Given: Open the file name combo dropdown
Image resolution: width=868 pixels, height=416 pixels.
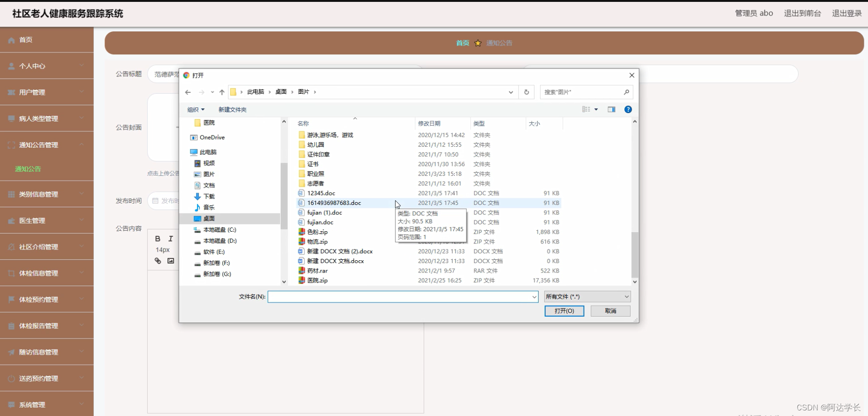Looking at the screenshot, I should [x=534, y=297].
